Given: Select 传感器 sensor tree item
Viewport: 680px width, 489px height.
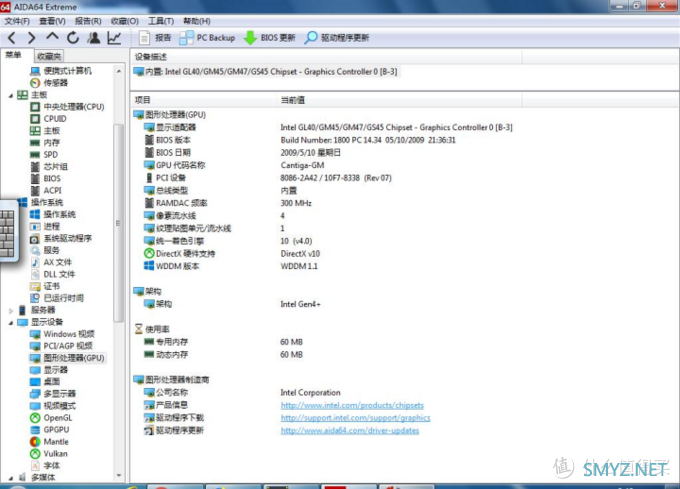Looking at the screenshot, I should click(x=49, y=82).
